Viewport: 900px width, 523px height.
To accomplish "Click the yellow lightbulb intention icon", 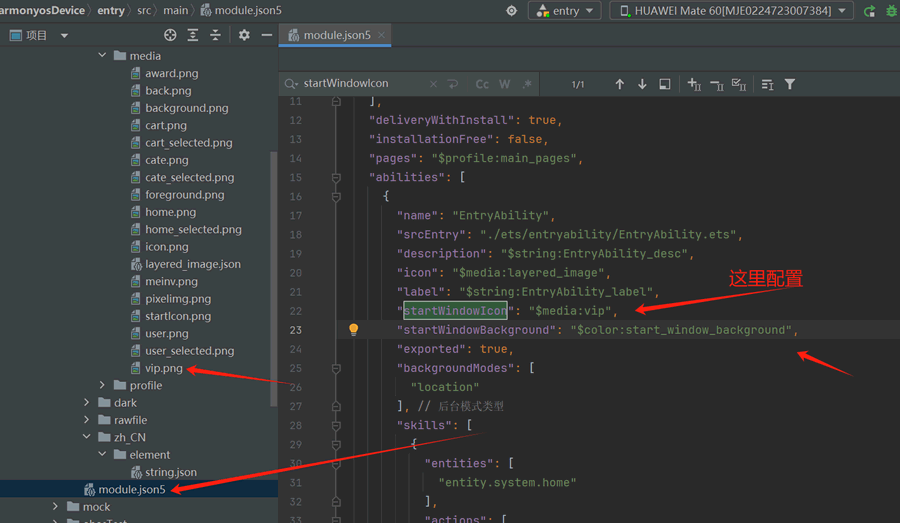I will click(x=354, y=330).
